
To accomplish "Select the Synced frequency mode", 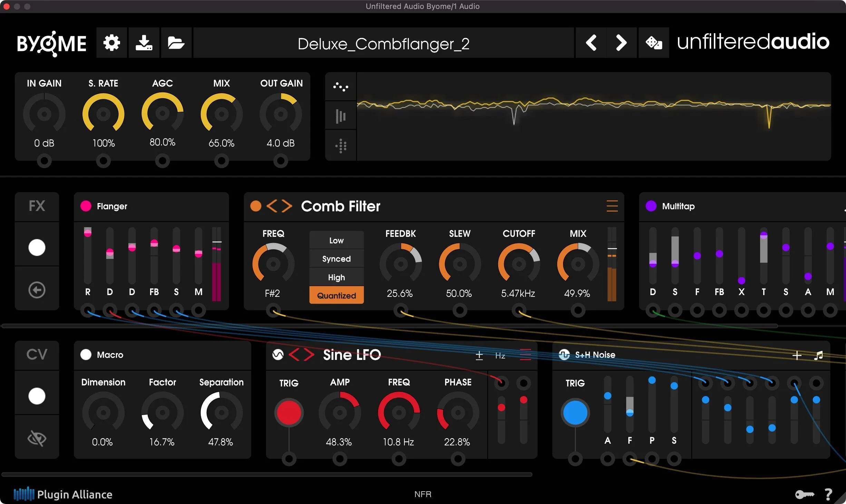I will 336,259.
